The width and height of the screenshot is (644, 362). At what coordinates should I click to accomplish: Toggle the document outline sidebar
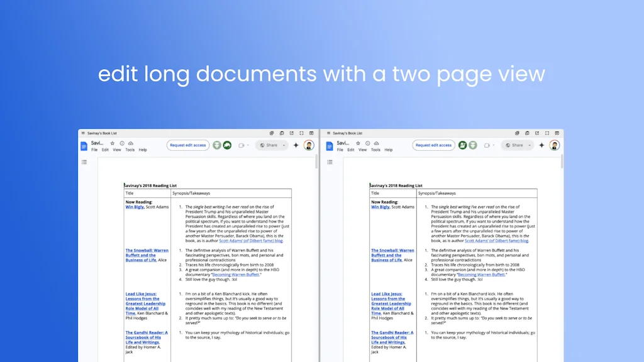pyautogui.click(x=85, y=162)
